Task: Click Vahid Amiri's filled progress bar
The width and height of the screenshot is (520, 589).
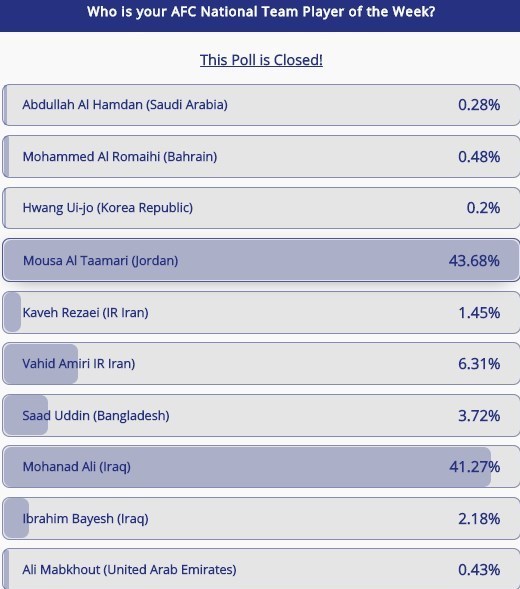Action: (x=41, y=364)
